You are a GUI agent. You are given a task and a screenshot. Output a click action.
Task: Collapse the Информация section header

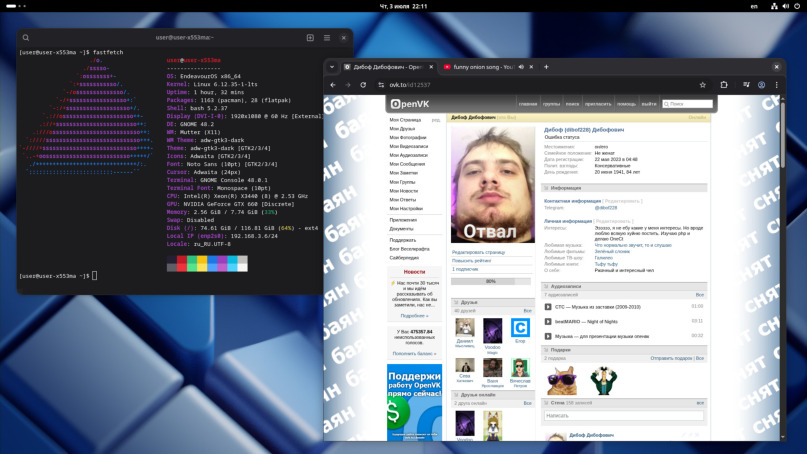click(566, 188)
